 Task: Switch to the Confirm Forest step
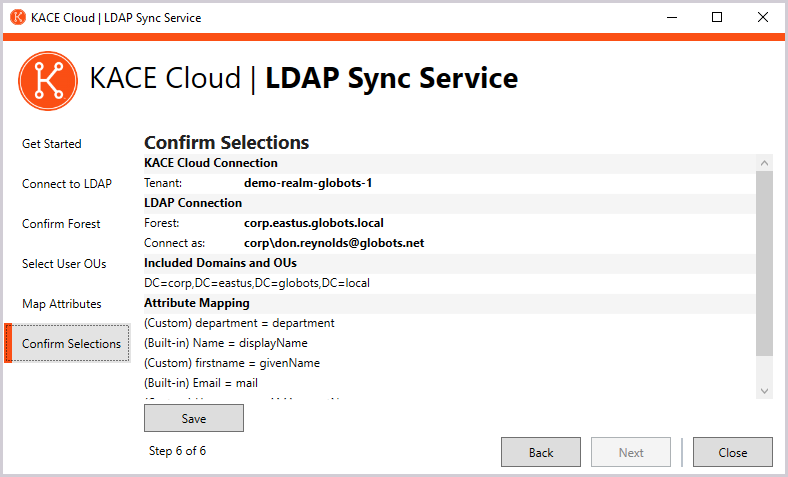coord(61,224)
